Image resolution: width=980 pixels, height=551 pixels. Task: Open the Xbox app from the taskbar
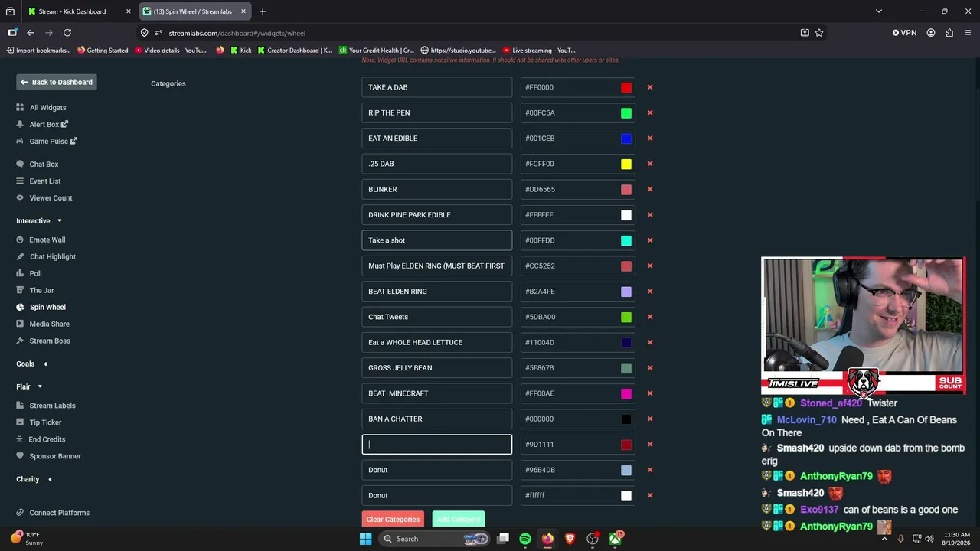[616, 539]
